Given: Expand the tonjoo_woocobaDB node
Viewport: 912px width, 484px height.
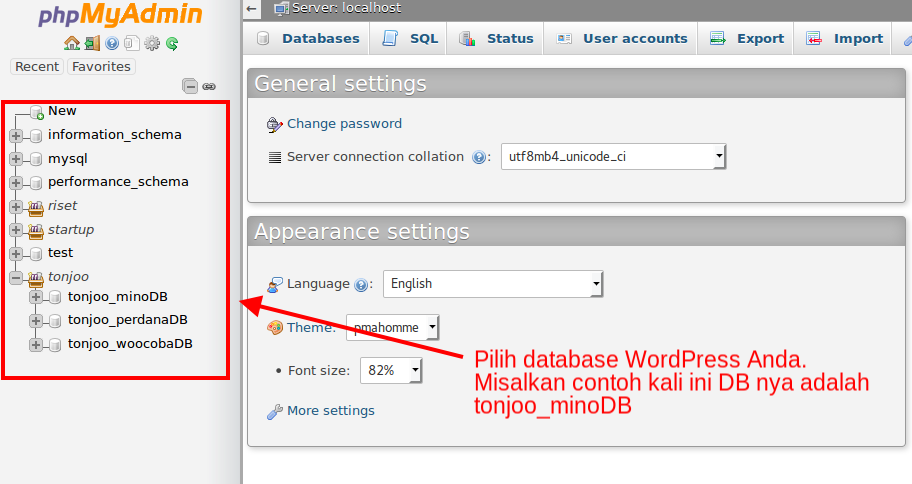Looking at the screenshot, I should click(x=36, y=344).
